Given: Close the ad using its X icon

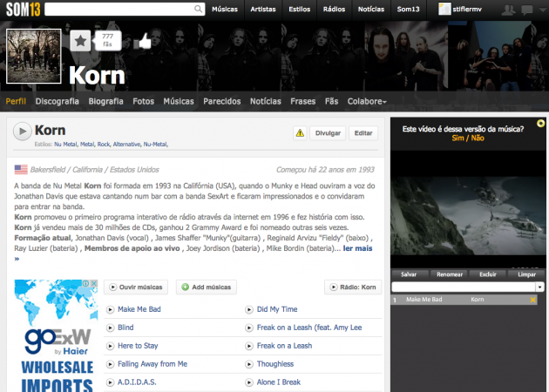Looking at the screenshot, I should click(x=94, y=283).
